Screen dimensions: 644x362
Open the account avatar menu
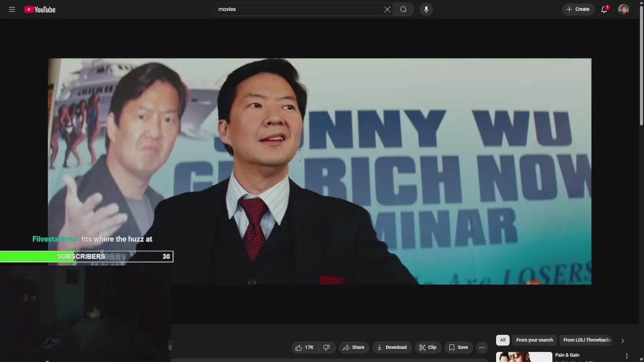click(x=623, y=9)
